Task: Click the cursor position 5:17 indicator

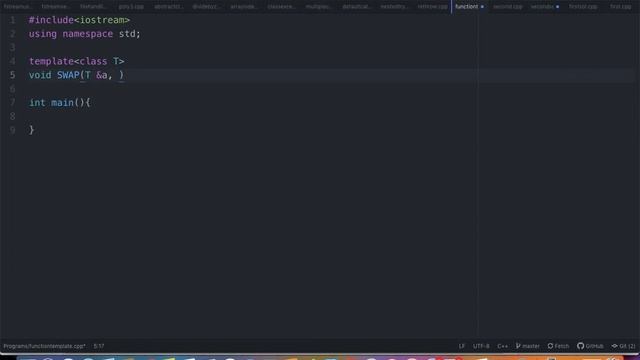Action: pos(99,346)
